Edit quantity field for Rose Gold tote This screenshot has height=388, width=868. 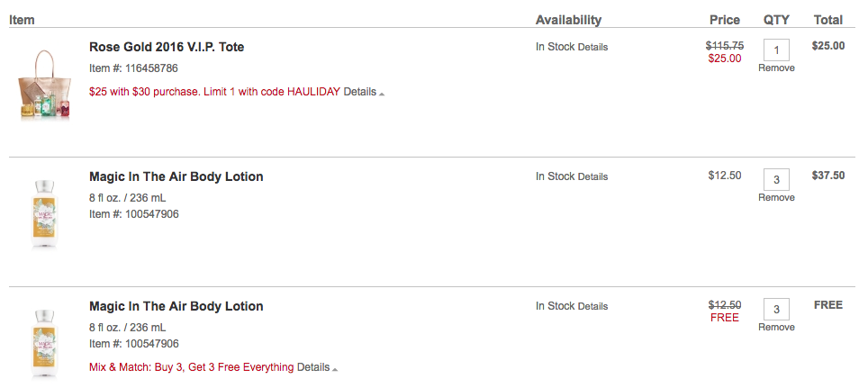[x=776, y=50]
